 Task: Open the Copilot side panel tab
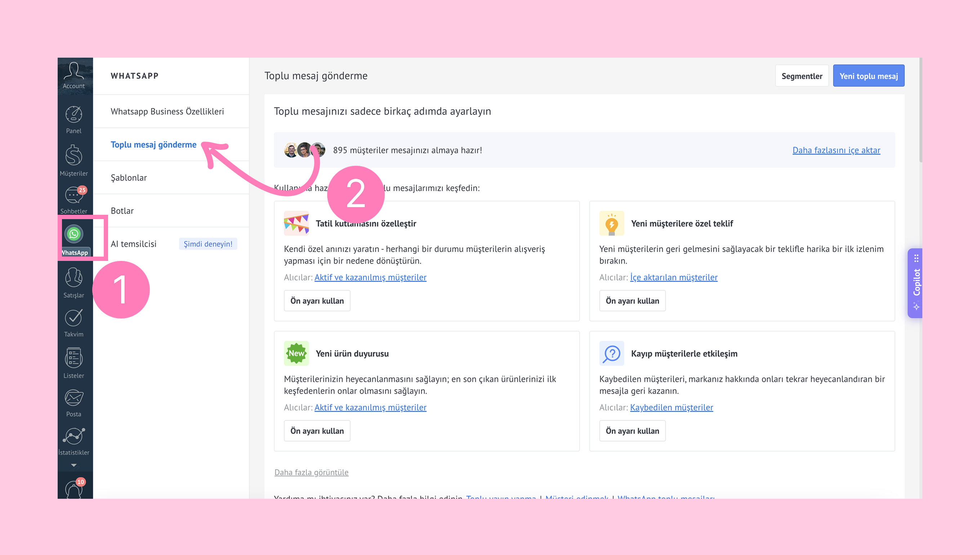(916, 283)
